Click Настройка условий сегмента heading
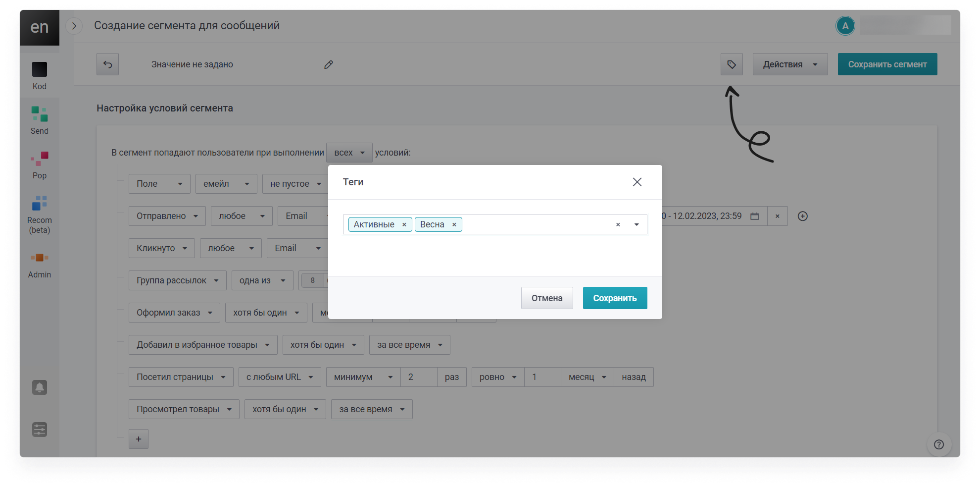 click(165, 108)
